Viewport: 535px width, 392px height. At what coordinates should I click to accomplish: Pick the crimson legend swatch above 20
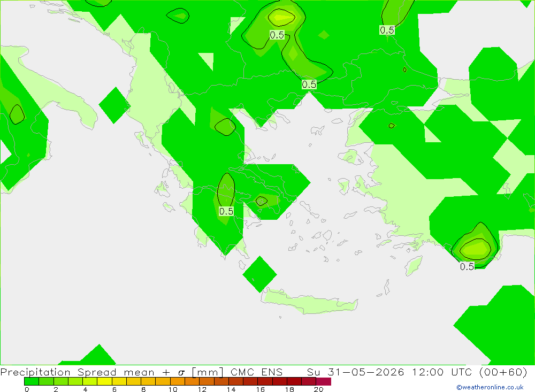pos(324,381)
